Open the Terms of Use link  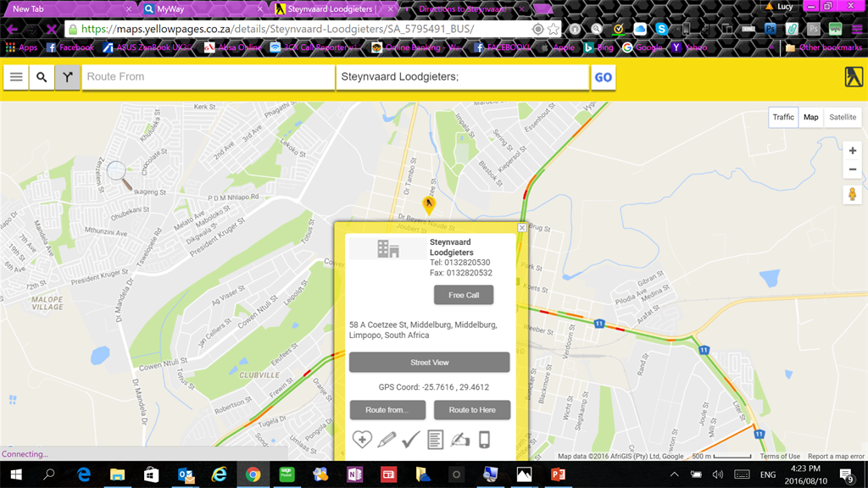(x=780, y=457)
